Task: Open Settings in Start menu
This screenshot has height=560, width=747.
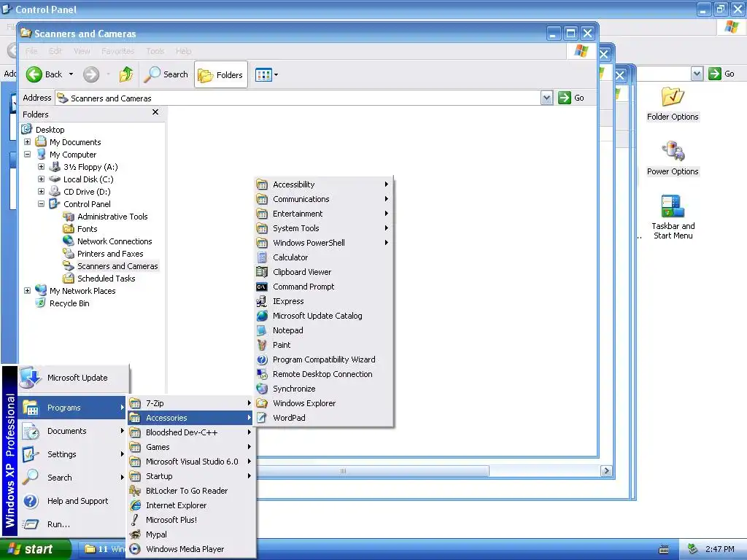Action: tap(72, 454)
